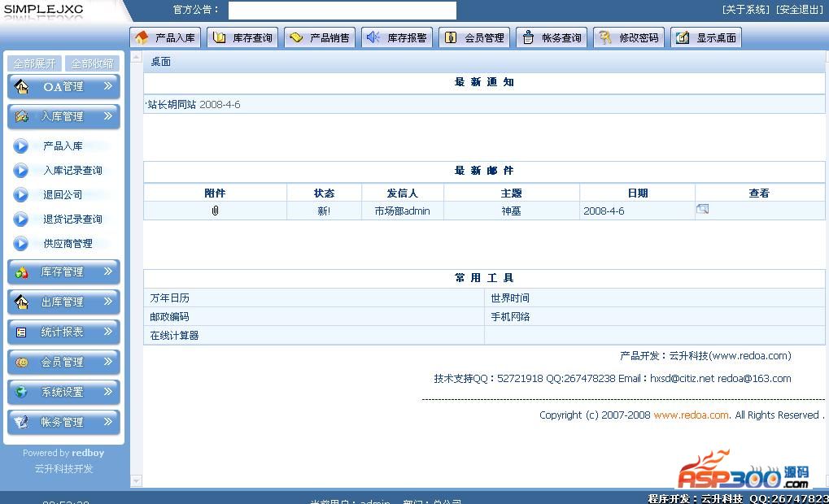
Task: Click the 新! status cell
Action: coord(324,211)
